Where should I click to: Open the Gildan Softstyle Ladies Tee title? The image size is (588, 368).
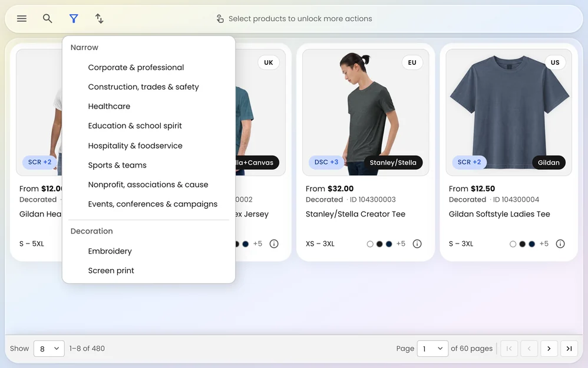click(x=500, y=214)
